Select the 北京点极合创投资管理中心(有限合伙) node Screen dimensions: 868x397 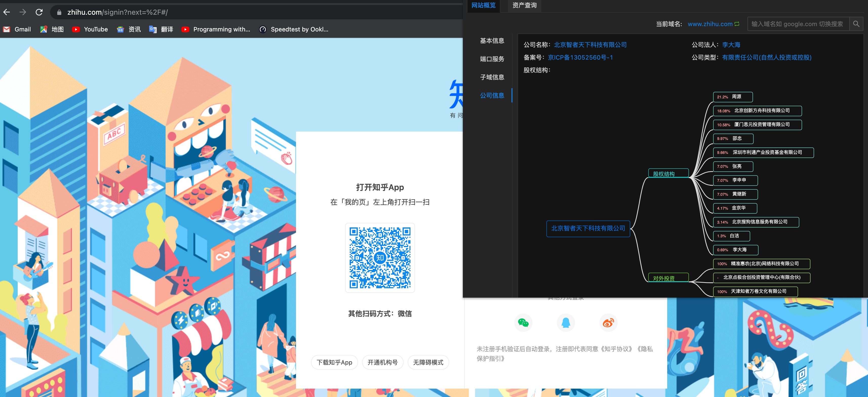(x=761, y=278)
